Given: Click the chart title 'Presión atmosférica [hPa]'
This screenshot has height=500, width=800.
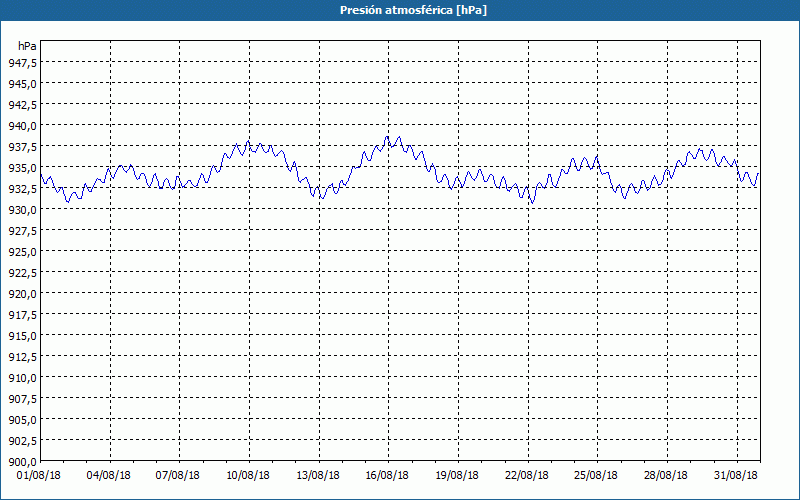Looking at the screenshot, I should (x=413, y=10).
